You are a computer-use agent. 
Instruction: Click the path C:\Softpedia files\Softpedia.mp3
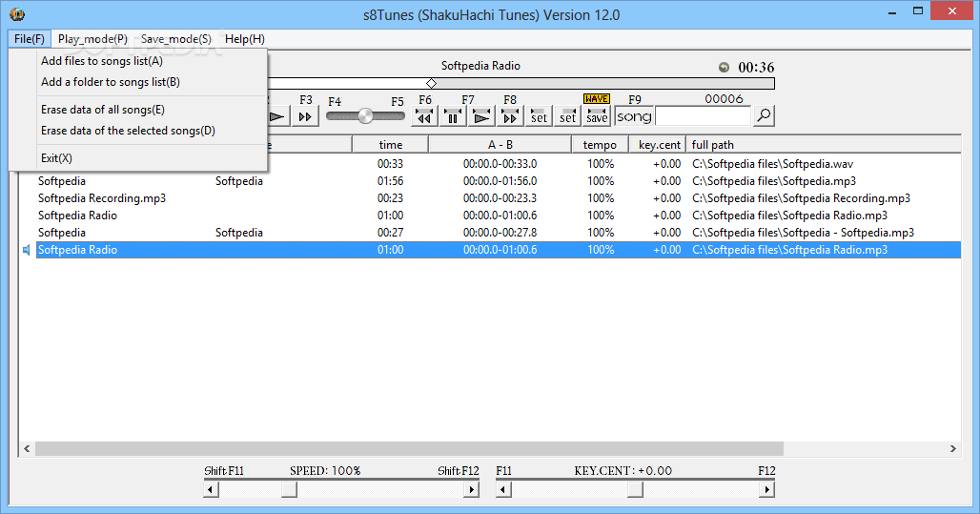[774, 181]
